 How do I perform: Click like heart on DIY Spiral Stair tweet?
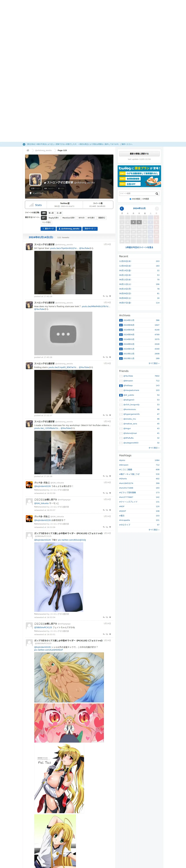coord(110,296)
